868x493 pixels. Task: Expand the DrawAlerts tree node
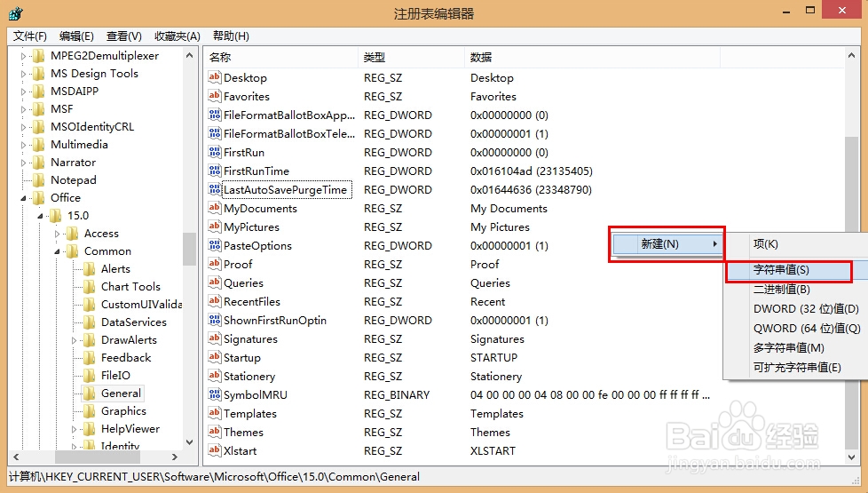click(x=74, y=340)
